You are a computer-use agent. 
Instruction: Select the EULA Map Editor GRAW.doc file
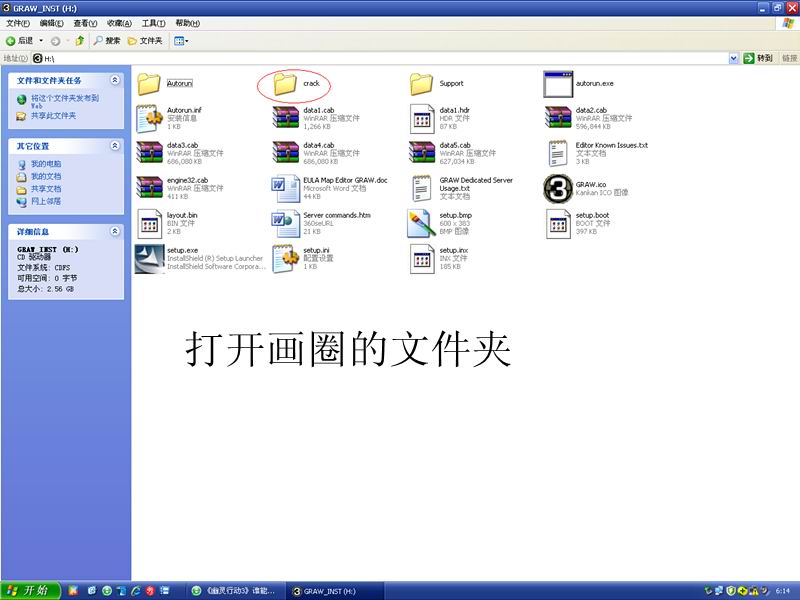pos(330,188)
